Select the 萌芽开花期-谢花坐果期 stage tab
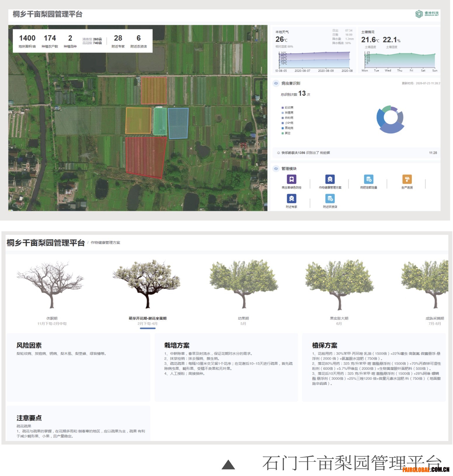Image resolution: width=453 pixels, height=476 pixels. [x=148, y=321]
